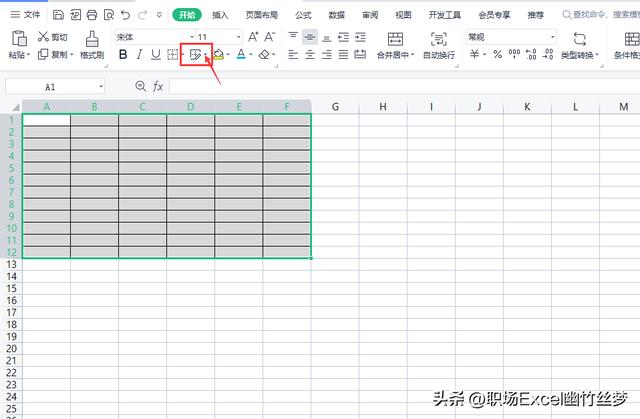Click the increase indent icon
The height and width of the screenshot is (419, 640).
coord(360,38)
